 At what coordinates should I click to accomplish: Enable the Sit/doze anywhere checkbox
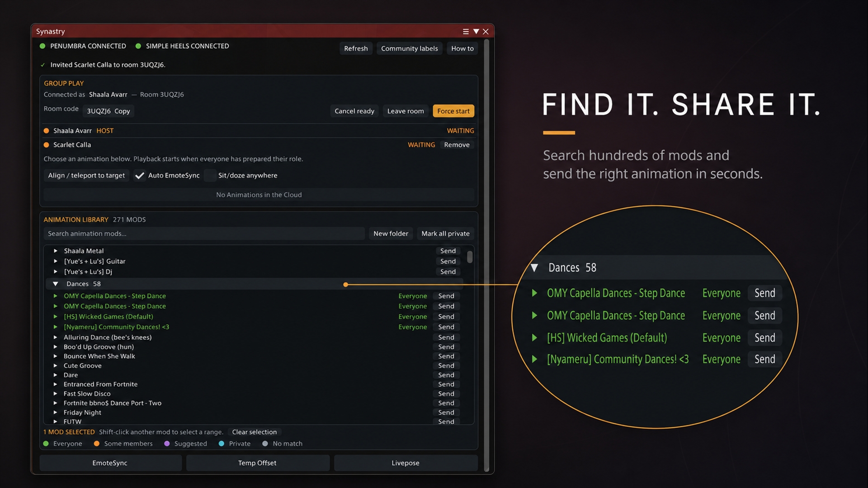click(210, 175)
